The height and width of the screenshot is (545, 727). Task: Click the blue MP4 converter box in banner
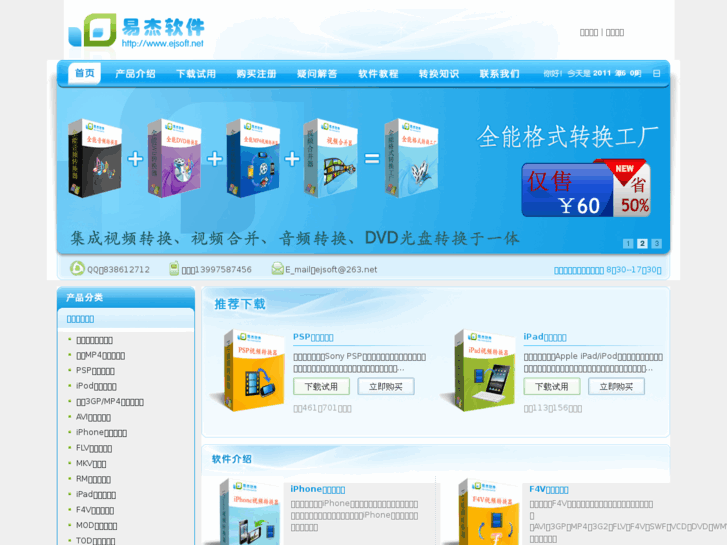tap(253, 158)
